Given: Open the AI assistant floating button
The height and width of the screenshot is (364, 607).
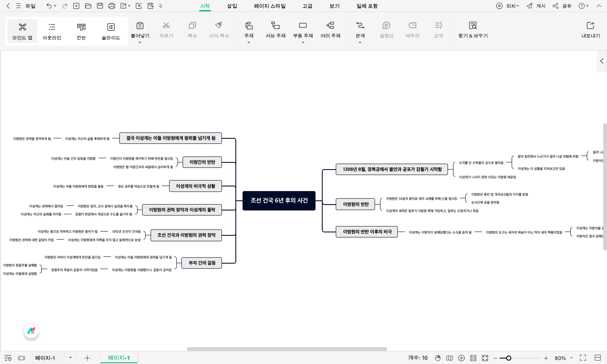Looking at the screenshot, I should tap(31, 331).
